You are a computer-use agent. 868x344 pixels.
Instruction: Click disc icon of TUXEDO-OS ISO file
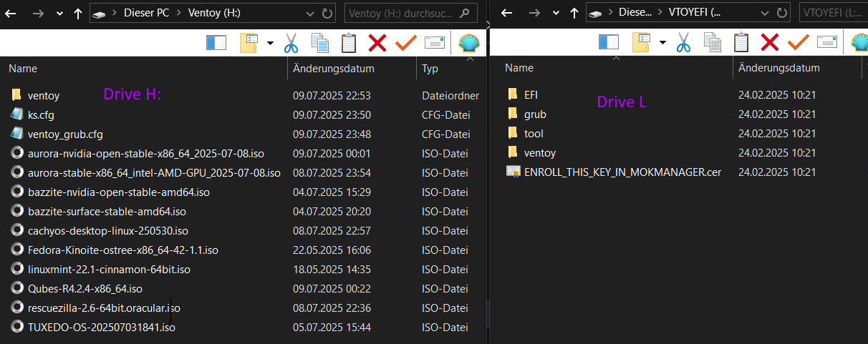click(x=17, y=327)
